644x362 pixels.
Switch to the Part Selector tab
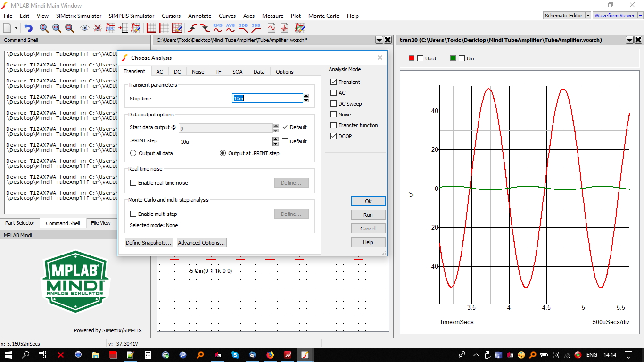tap(20, 223)
